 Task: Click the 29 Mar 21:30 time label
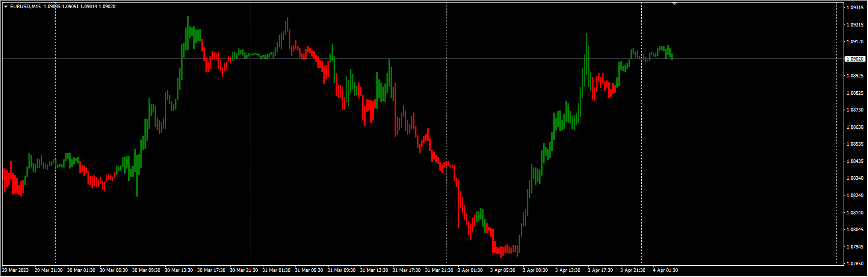[48, 270]
